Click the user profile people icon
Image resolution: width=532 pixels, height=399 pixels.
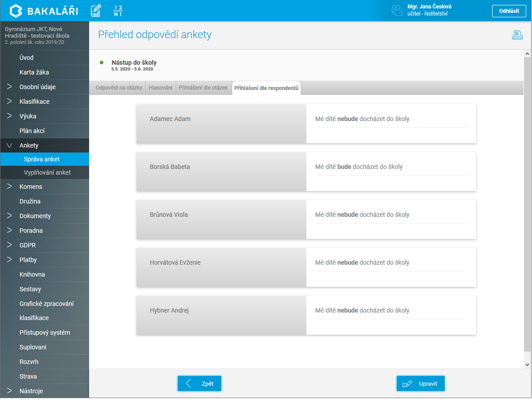coord(397,11)
